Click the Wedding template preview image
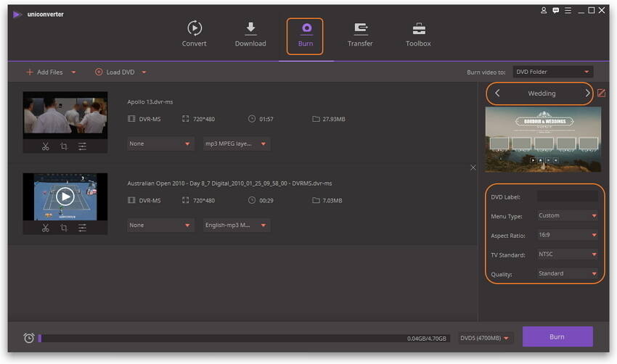The width and height of the screenshot is (617, 364). click(x=543, y=139)
